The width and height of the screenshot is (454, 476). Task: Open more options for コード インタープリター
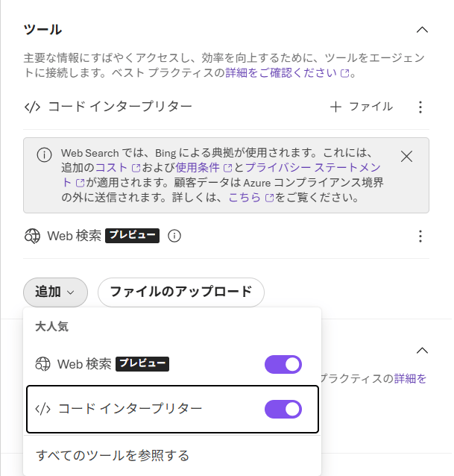pyautogui.click(x=420, y=107)
